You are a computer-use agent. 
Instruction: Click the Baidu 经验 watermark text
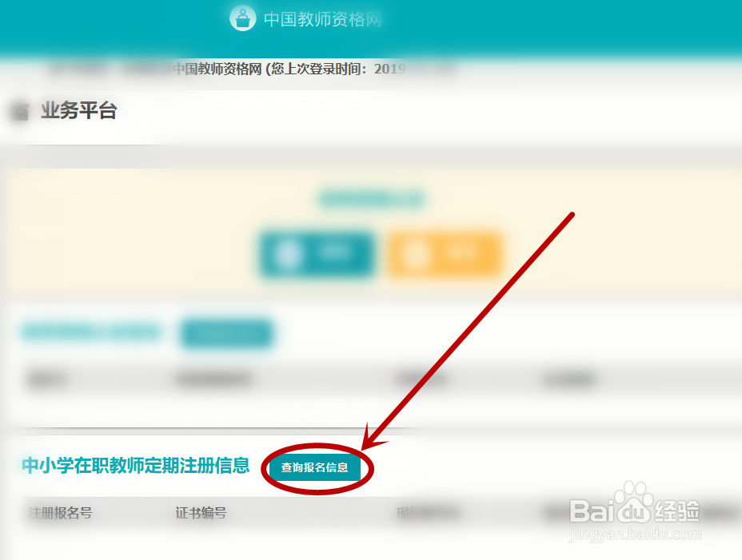click(676, 510)
